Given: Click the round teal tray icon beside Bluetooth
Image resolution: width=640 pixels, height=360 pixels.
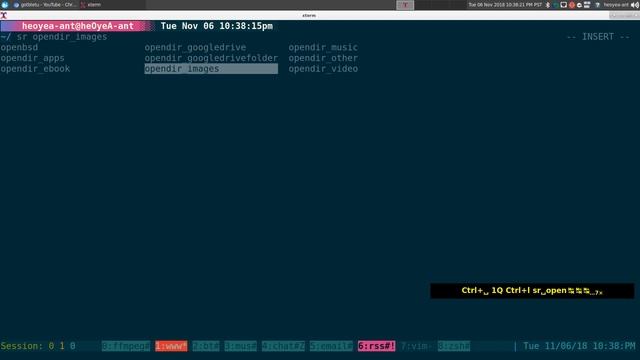Looking at the screenshot, I should 556,5.
